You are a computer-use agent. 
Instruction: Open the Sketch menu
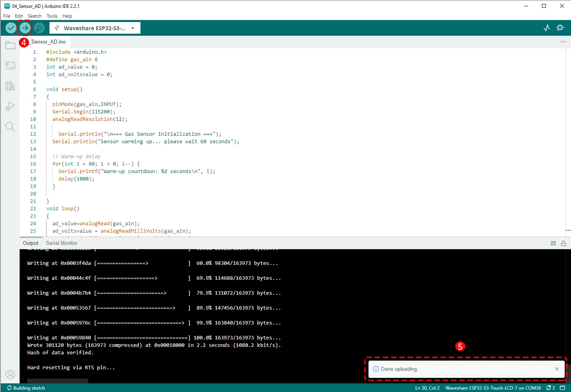(35, 16)
